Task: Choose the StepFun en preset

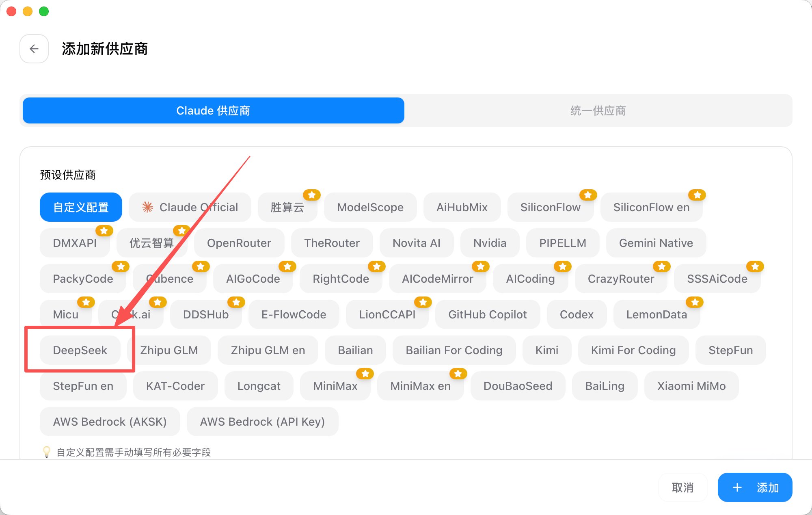Action: coord(83,386)
